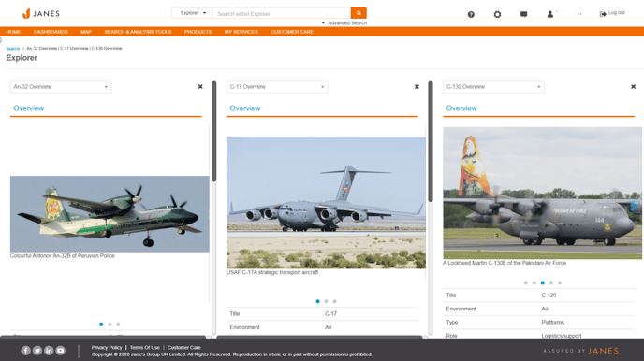644x361 pixels.
Task: Open the user profile icon
Action: pyautogui.click(x=550, y=14)
